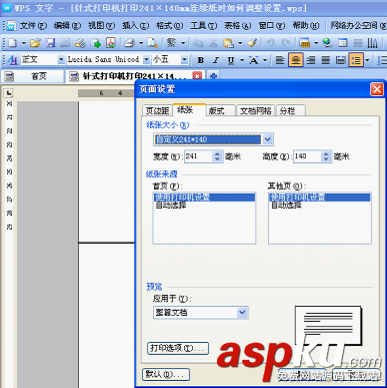Click the Export to PDF icon

pyautogui.click(x=111, y=43)
